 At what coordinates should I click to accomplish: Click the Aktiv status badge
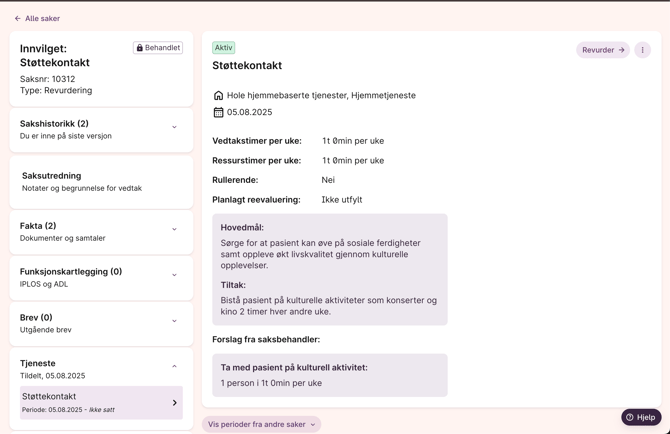point(223,48)
